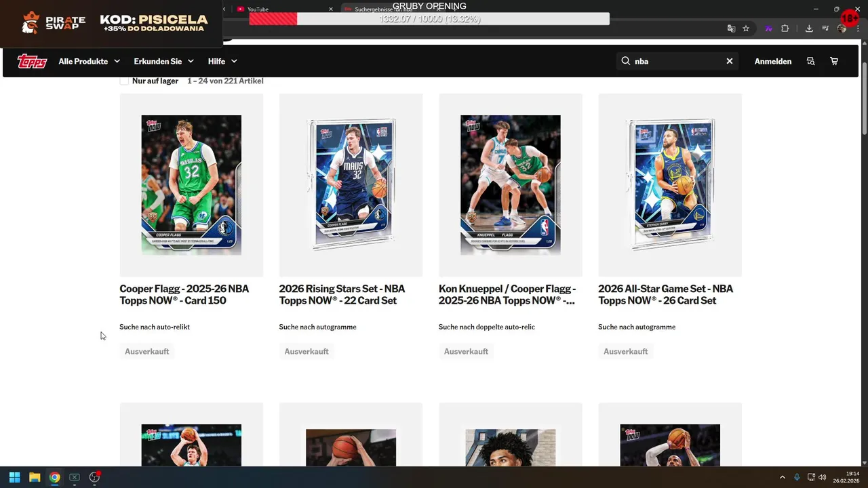Open the order lookup icon beside Anmelden
This screenshot has height=488, width=868.
point(810,61)
